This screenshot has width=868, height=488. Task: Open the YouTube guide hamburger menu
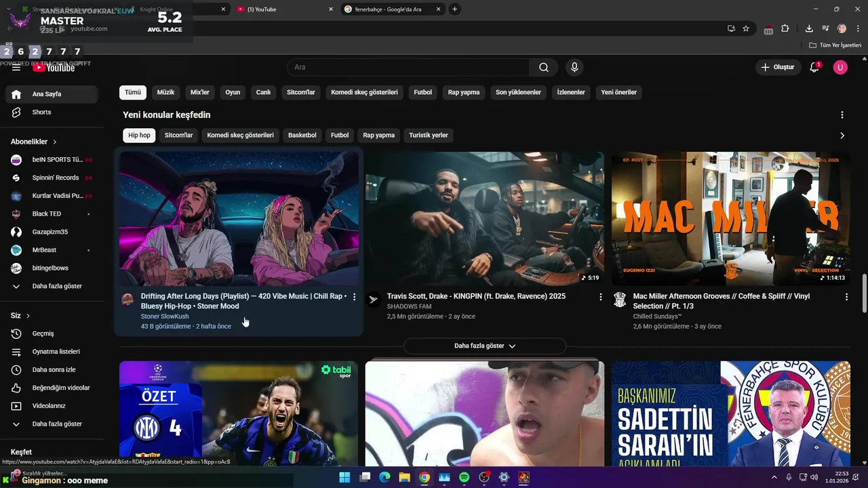[x=16, y=67]
